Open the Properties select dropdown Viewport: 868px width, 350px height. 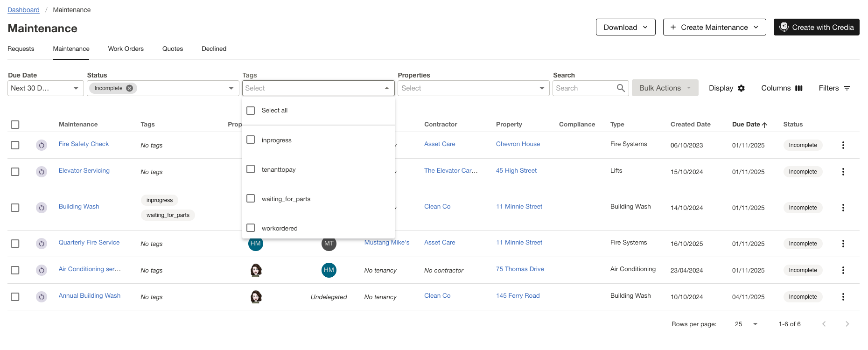tap(541, 88)
